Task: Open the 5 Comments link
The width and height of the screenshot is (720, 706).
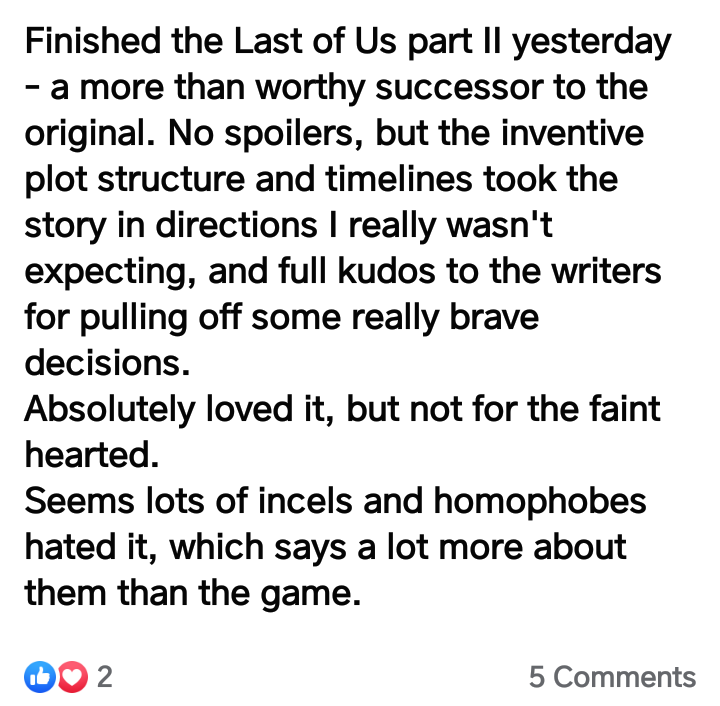Action: (x=612, y=677)
